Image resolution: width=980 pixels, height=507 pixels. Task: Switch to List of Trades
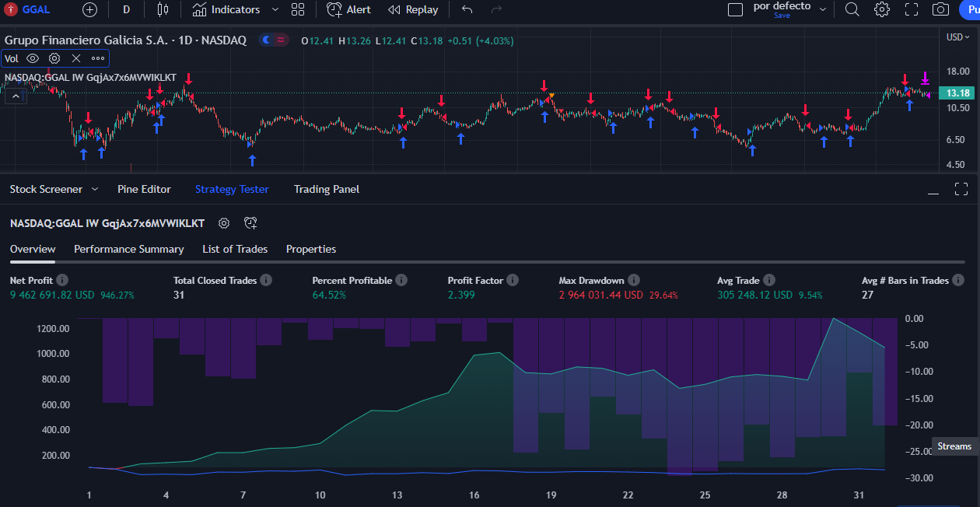[235, 249]
